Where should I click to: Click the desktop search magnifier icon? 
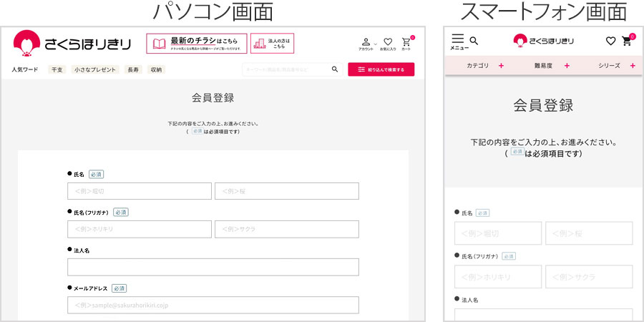(x=335, y=69)
